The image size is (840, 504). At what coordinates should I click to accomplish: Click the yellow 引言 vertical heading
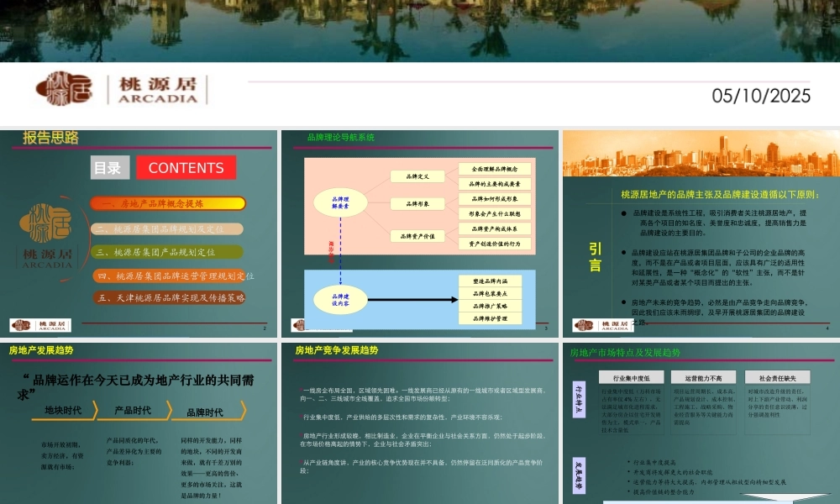point(595,257)
